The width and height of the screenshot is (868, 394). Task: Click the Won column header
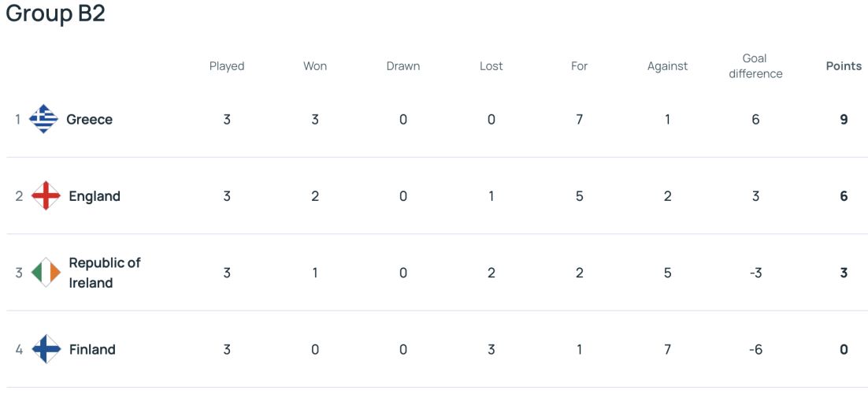(315, 66)
